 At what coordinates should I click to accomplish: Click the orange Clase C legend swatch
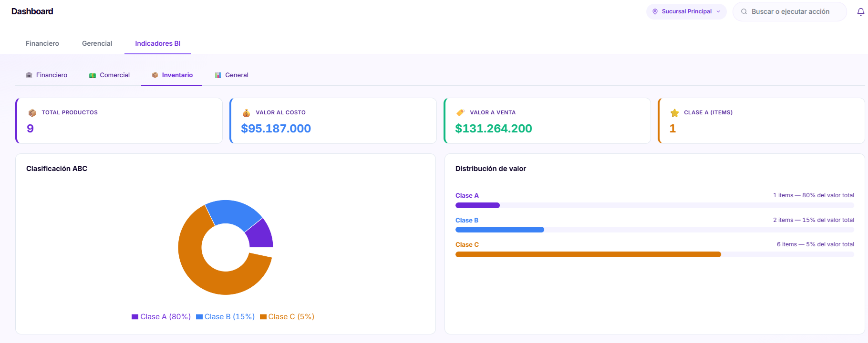click(x=263, y=317)
